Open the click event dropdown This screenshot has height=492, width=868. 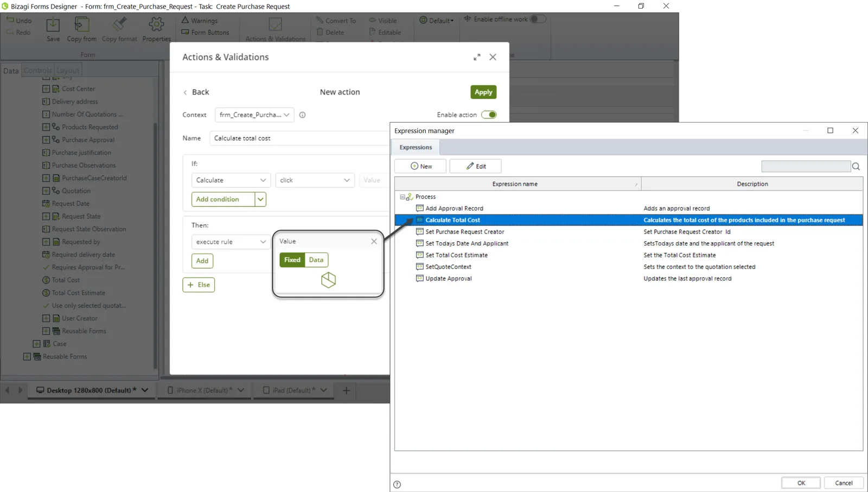coord(315,180)
